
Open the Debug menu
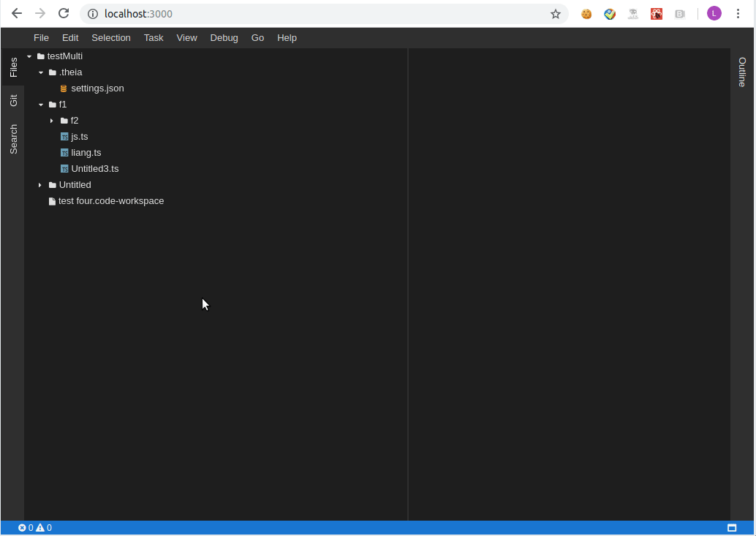[x=224, y=37]
